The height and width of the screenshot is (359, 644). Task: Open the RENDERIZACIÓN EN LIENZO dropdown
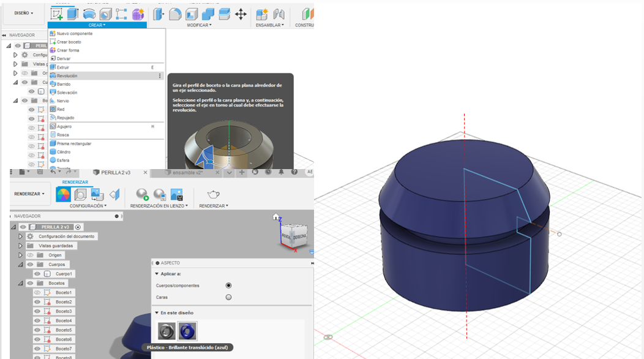159,206
